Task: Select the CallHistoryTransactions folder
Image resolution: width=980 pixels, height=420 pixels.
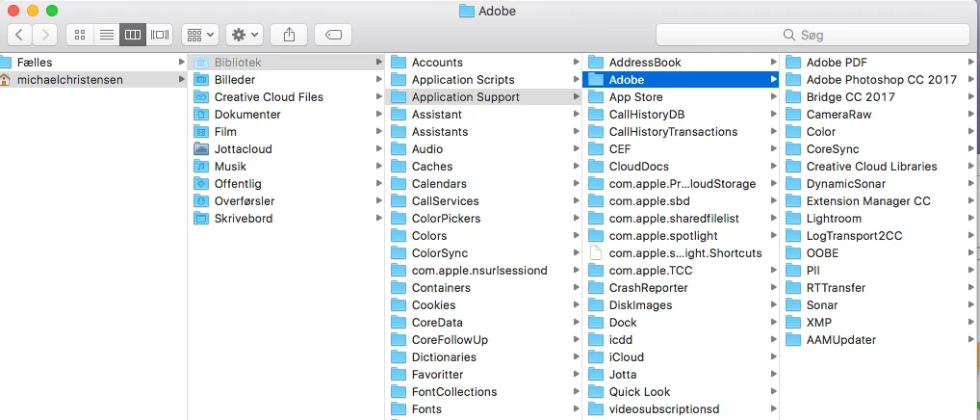Action: (681, 132)
